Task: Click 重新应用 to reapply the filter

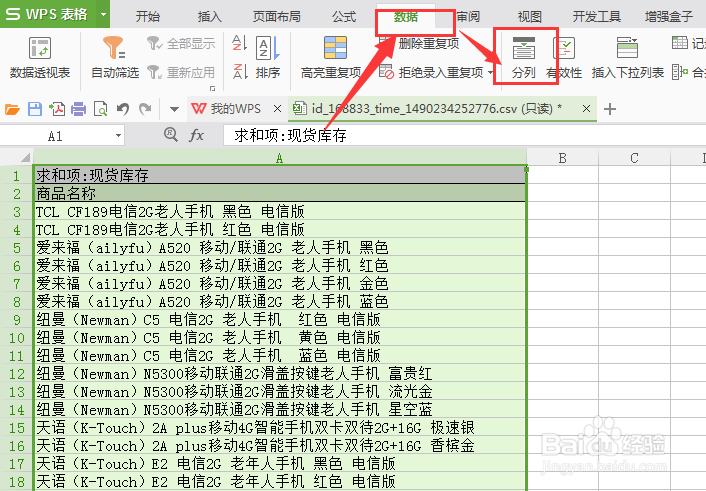Action: tap(181, 72)
